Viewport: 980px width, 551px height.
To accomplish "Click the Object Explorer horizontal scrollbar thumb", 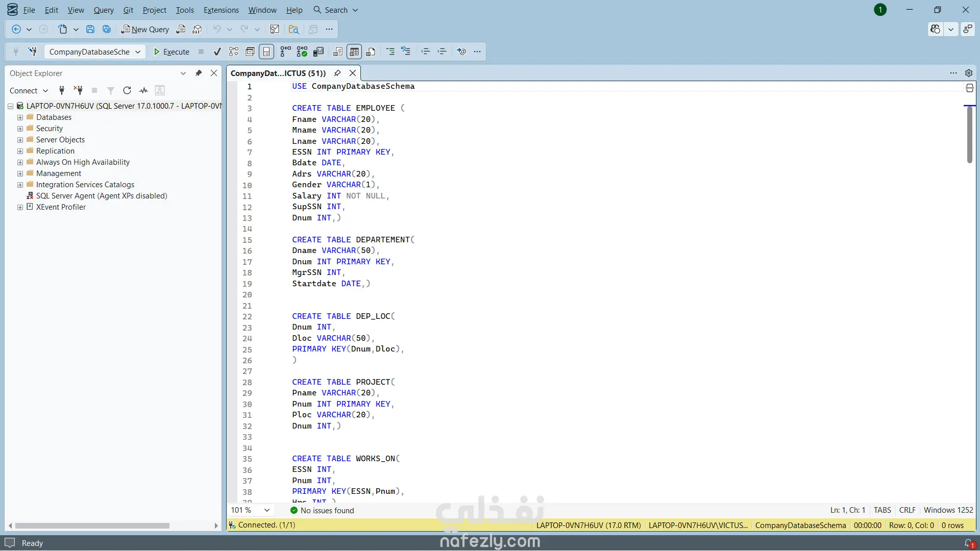I will (x=92, y=525).
